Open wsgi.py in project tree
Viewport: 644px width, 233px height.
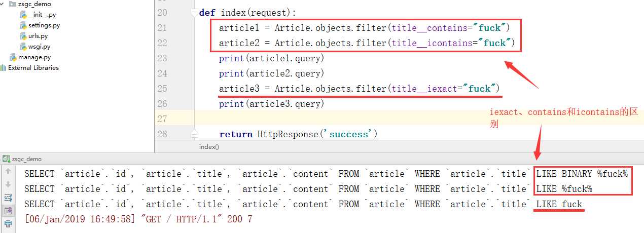[39, 47]
